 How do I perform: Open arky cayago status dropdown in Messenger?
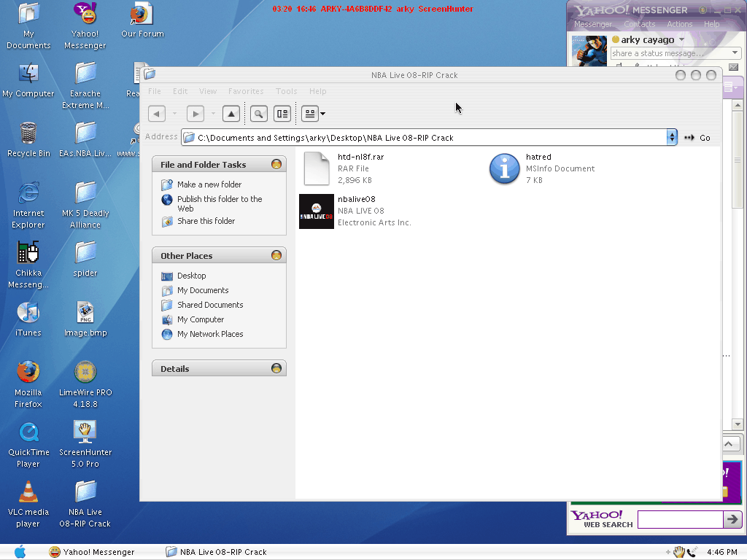(682, 39)
